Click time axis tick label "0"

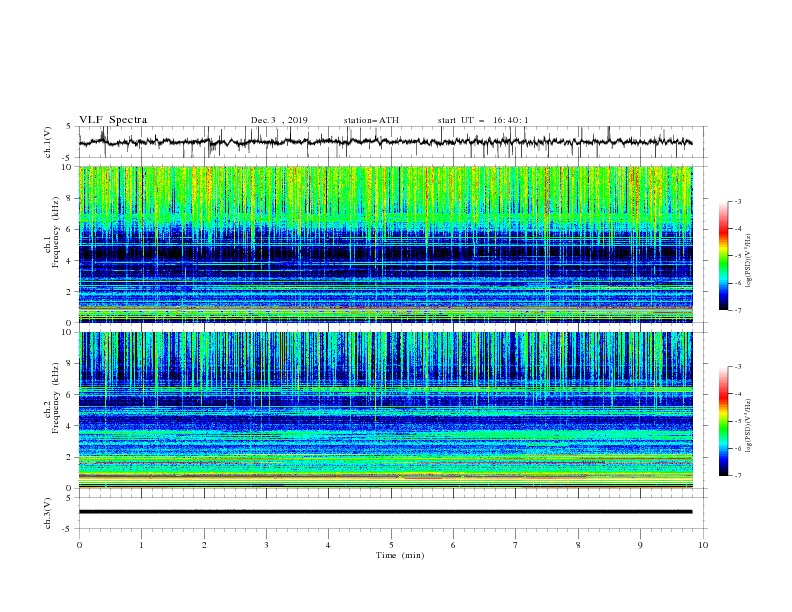coord(79,545)
